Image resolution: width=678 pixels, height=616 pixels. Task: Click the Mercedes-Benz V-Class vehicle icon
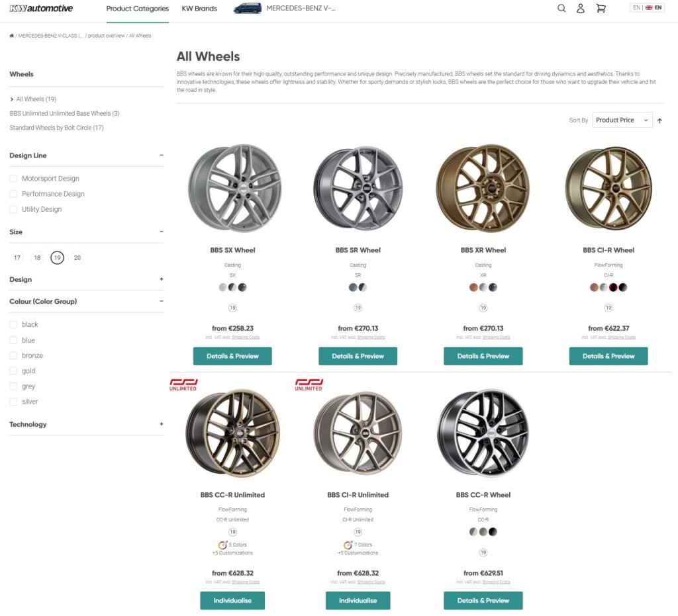point(248,9)
